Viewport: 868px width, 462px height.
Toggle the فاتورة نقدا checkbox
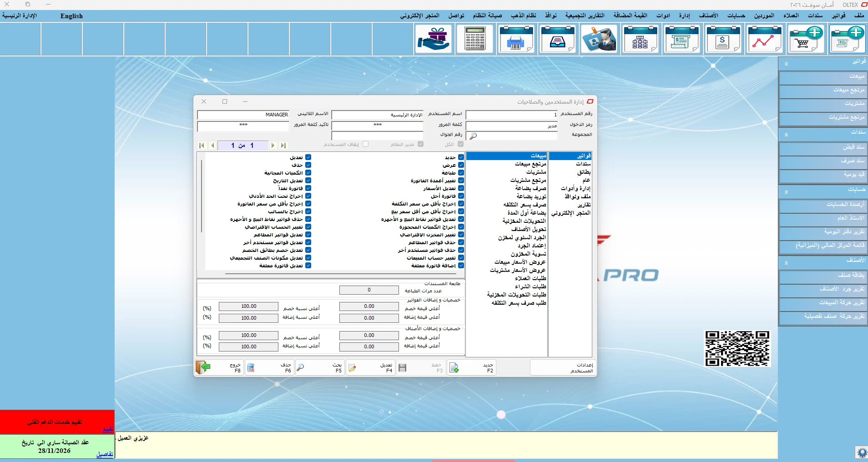(308, 188)
